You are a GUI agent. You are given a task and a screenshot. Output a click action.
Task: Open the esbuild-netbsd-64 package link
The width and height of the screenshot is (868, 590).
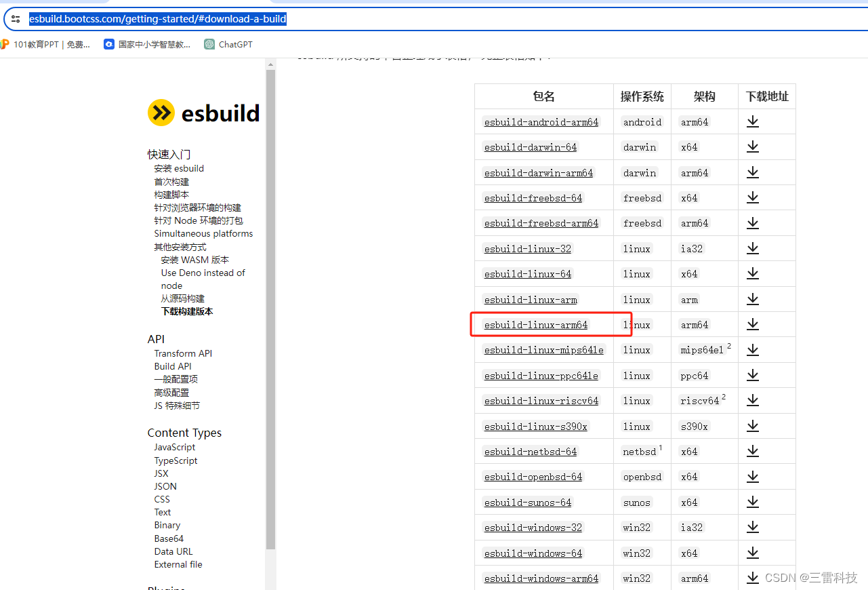(531, 452)
